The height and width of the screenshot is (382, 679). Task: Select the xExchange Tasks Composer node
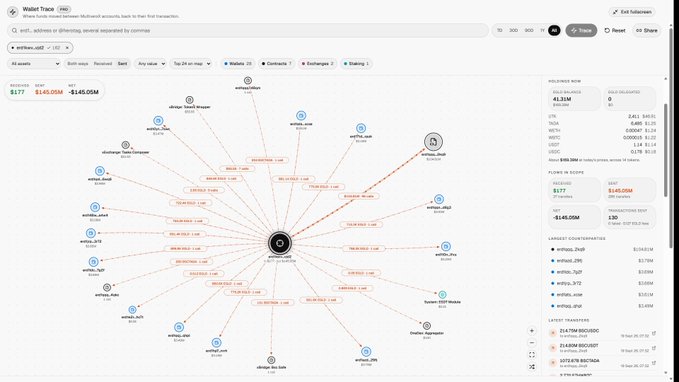tap(125, 145)
